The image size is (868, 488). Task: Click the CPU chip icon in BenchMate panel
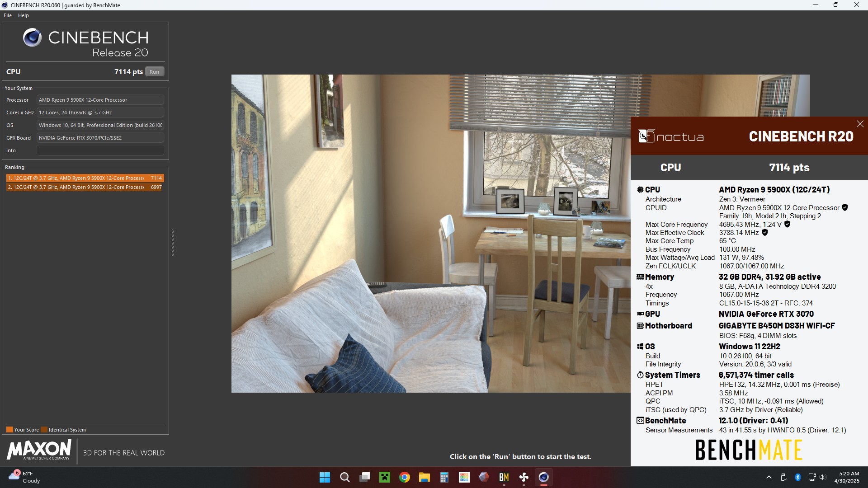click(x=640, y=190)
